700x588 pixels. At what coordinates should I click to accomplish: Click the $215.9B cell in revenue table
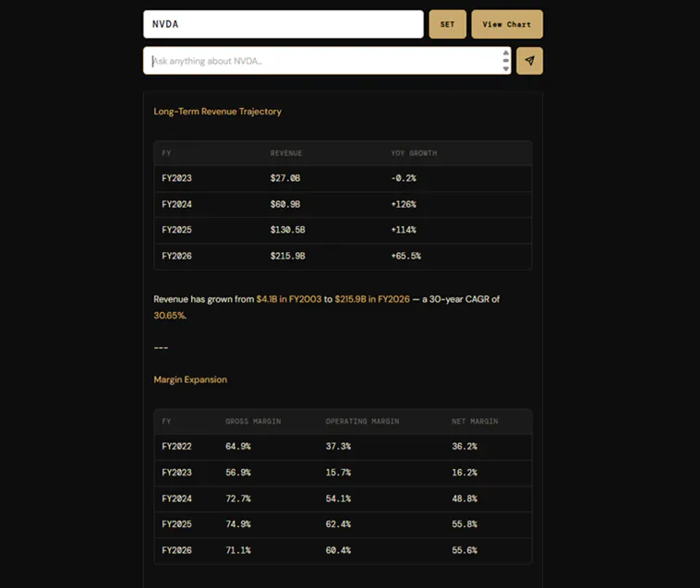click(287, 256)
